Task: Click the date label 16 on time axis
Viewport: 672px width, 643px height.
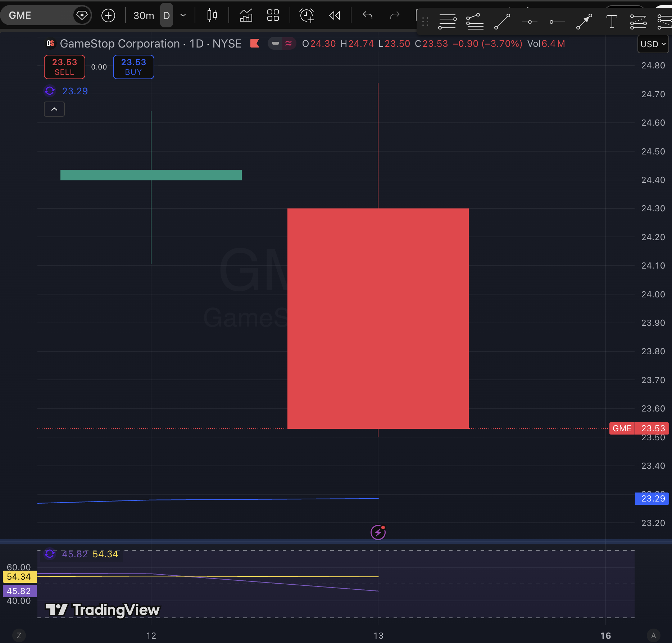Action: pyautogui.click(x=605, y=636)
